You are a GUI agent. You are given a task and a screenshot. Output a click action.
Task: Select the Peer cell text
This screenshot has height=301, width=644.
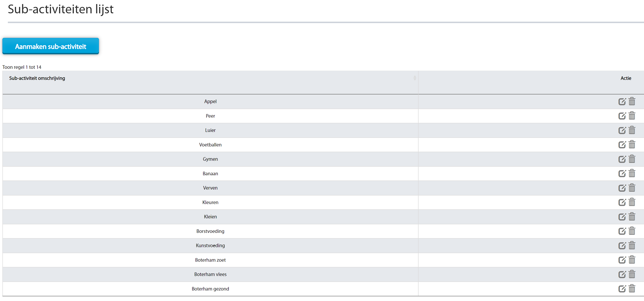click(210, 116)
